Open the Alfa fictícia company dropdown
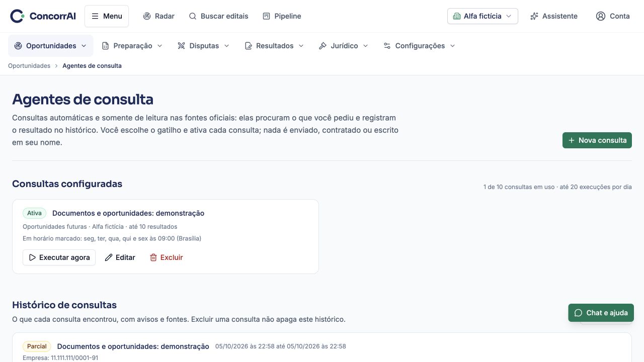 pyautogui.click(x=482, y=16)
